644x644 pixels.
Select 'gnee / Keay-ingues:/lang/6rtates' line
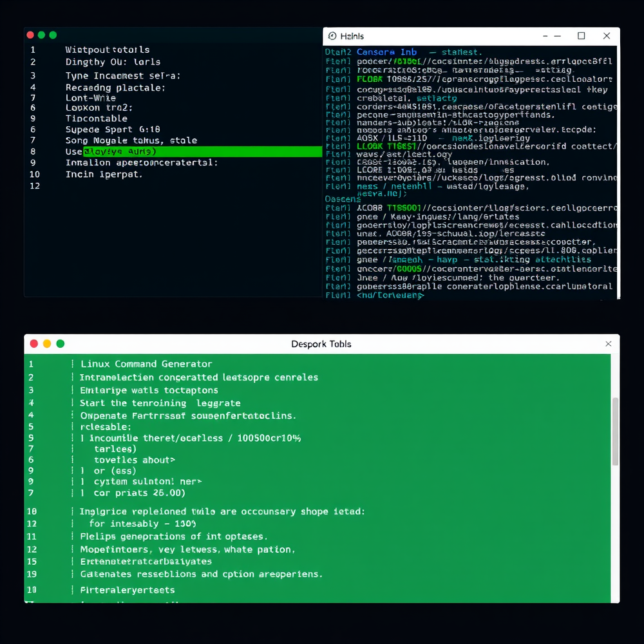click(x=438, y=217)
